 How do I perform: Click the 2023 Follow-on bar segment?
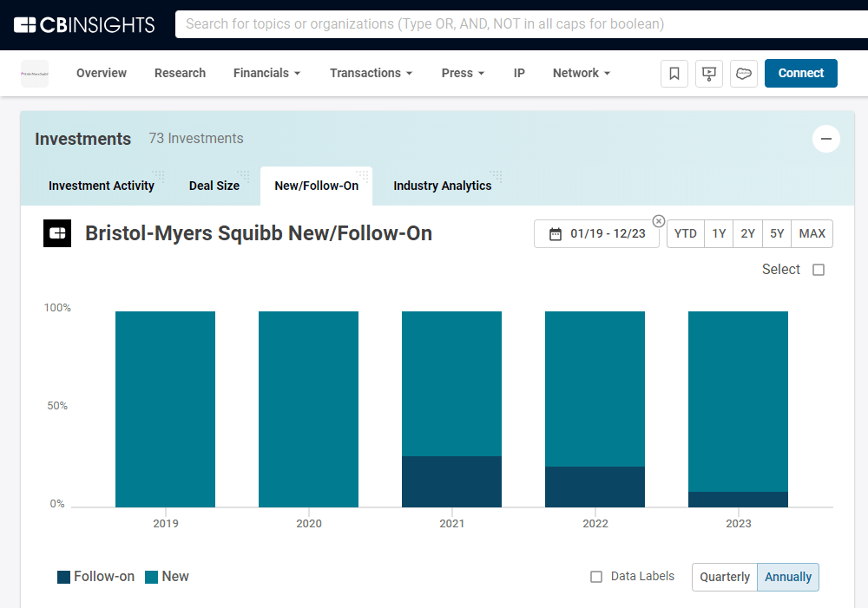pos(738,500)
